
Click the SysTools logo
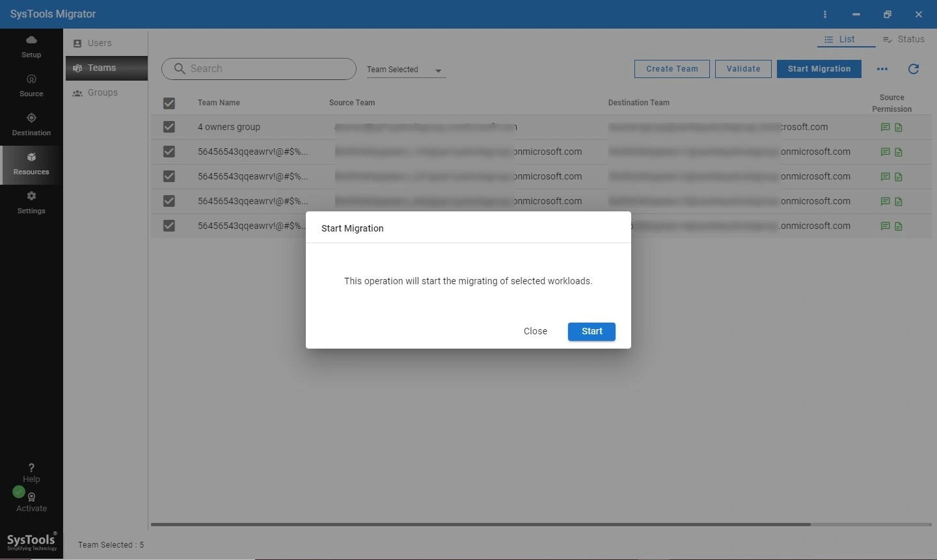(32, 541)
